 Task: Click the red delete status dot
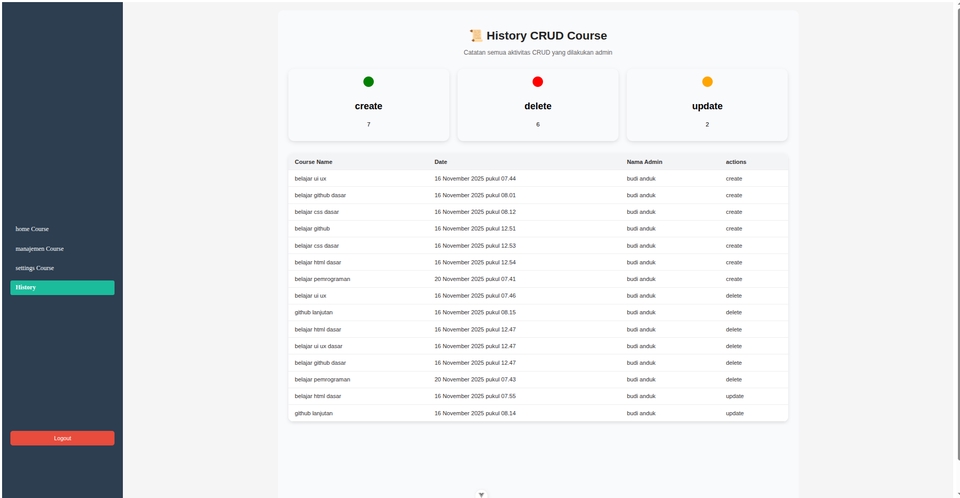[x=538, y=82]
